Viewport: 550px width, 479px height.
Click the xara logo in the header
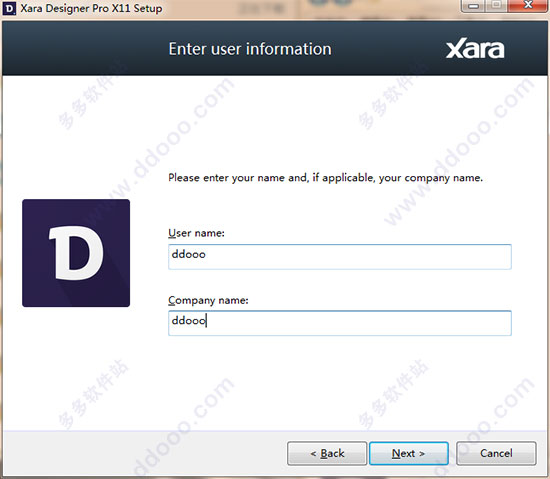(x=475, y=49)
